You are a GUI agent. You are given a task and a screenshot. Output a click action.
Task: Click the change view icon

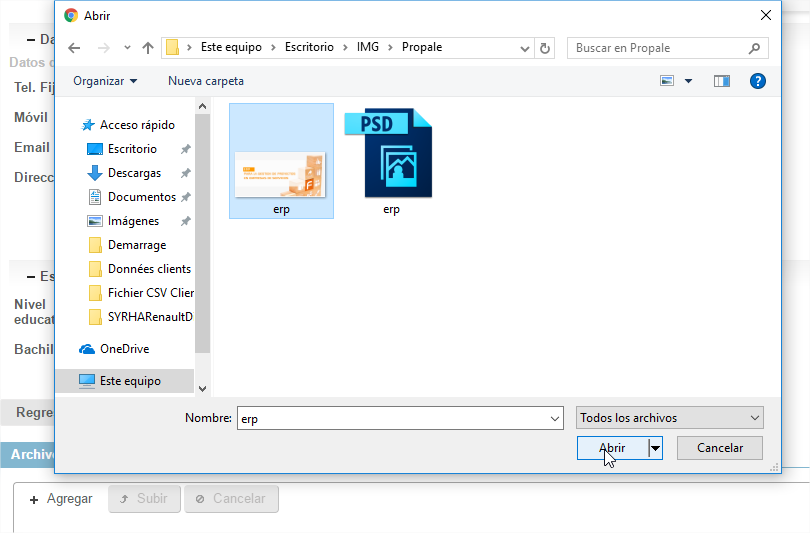(667, 81)
